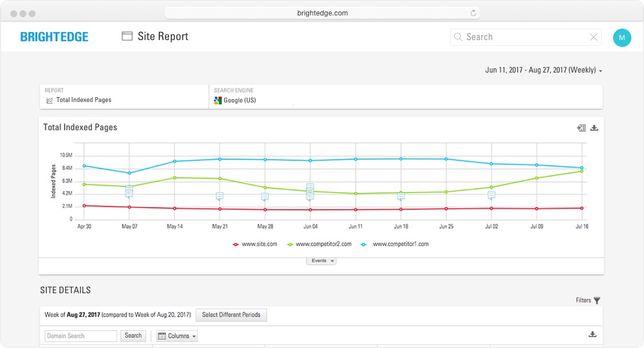This screenshot has width=644, height=348.
Task: Download the Total Indexed Pages chart
Action: pos(594,128)
